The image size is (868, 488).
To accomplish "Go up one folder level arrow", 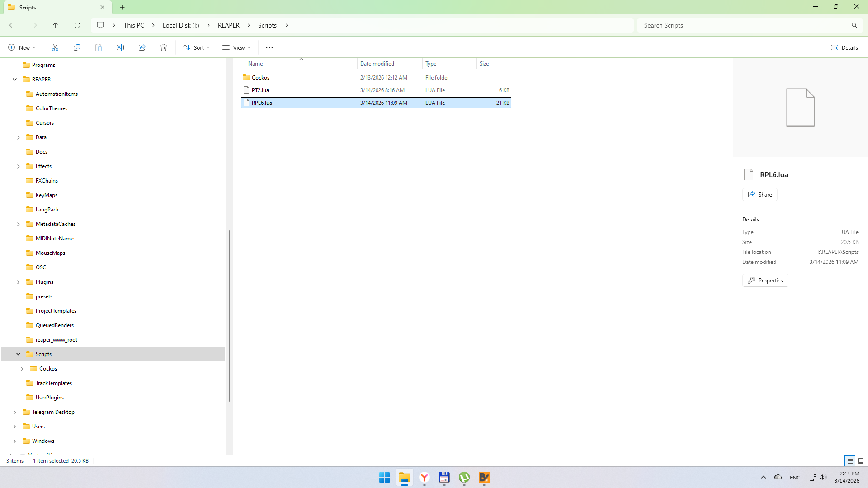I will pos(56,25).
